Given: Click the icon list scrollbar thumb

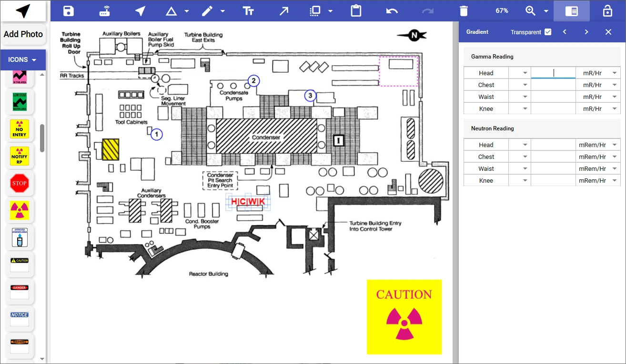Looking at the screenshot, I should [x=42, y=138].
